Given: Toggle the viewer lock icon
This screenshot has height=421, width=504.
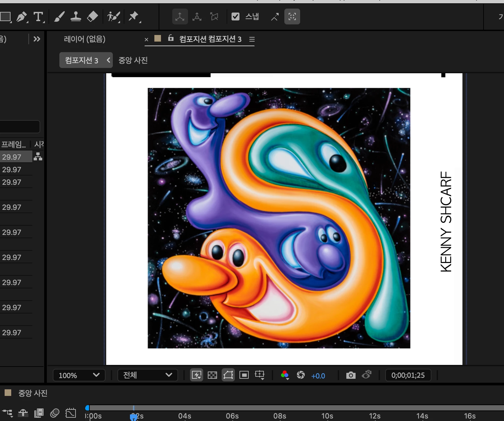Looking at the screenshot, I should coord(171,38).
